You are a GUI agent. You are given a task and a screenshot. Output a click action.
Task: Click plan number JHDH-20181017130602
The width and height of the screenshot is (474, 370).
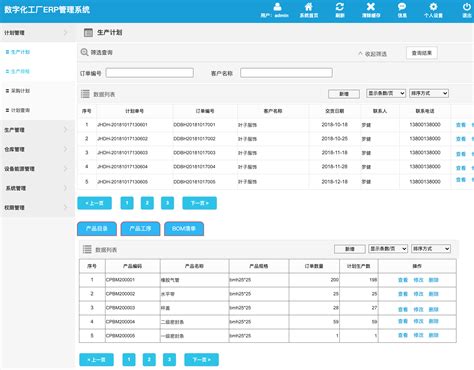122,139
